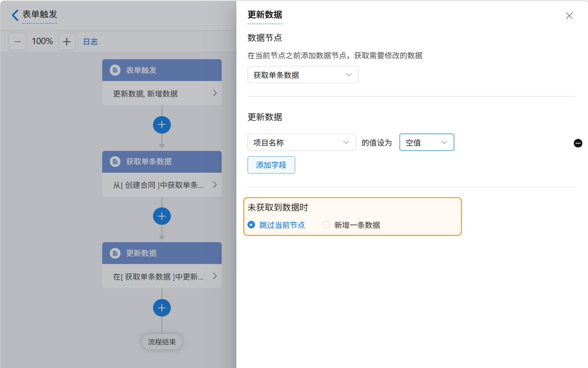Click the 表单触发 node document icon

click(115, 70)
